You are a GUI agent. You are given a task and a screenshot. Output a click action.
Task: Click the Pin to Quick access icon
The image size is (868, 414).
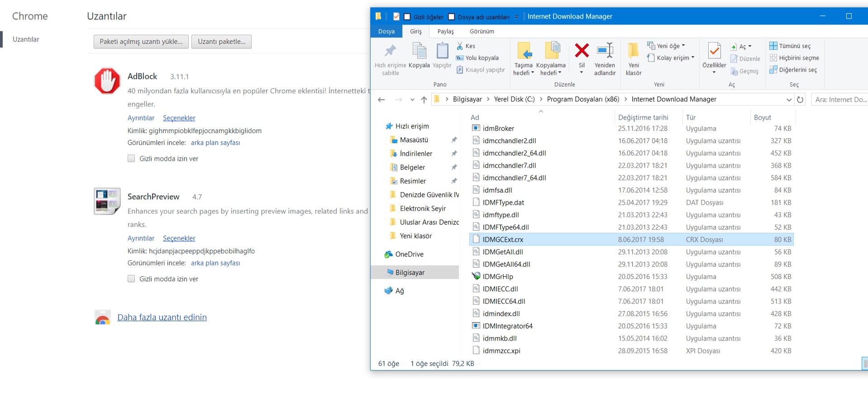pyautogui.click(x=390, y=51)
